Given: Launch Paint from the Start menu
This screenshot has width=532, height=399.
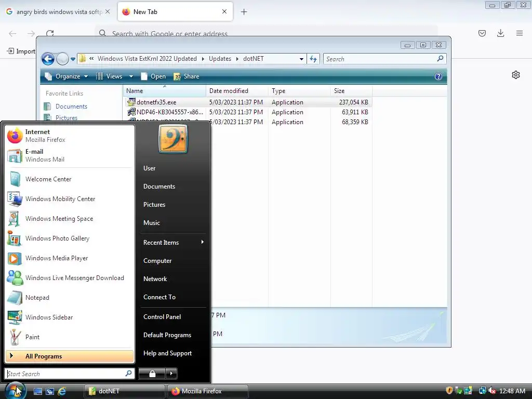Looking at the screenshot, I should (x=70, y=337).
